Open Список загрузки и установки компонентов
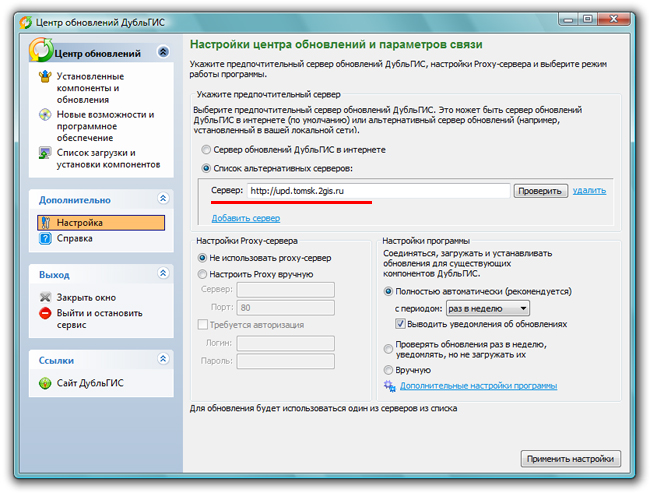Image resolution: width=650 pixels, height=493 pixels. pyautogui.click(x=108, y=159)
